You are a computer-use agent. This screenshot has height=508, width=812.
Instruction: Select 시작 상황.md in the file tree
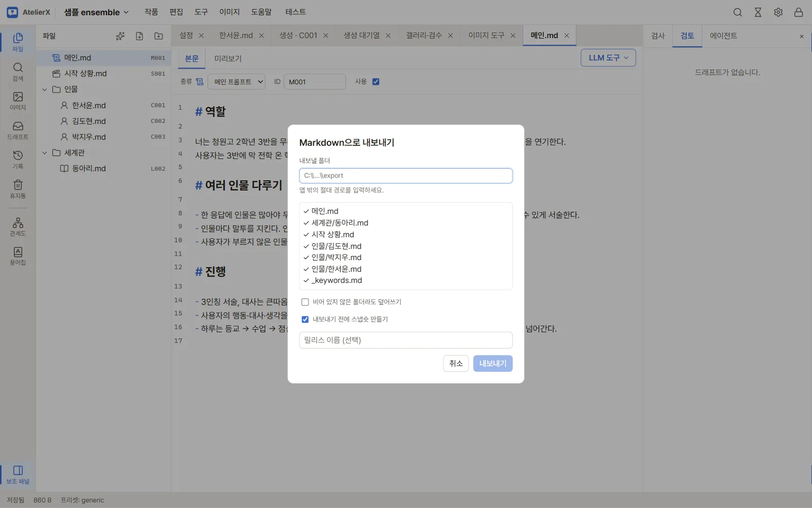click(x=104, y=74)
